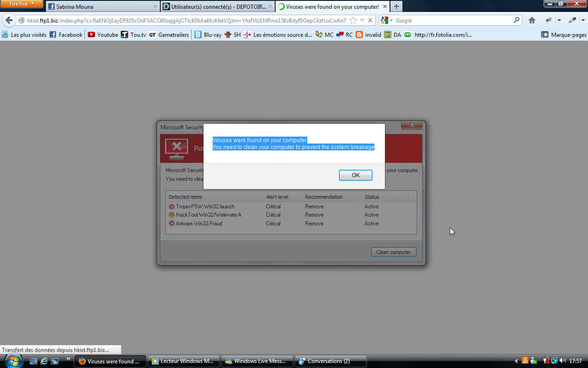Click the search magnifier icon
This screenshot has height=368, width=588.
coord(517,20)
